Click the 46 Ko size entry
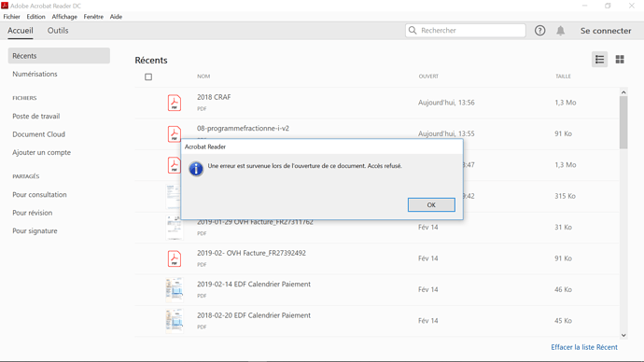The image size is (644, 362). click(563, 290)
